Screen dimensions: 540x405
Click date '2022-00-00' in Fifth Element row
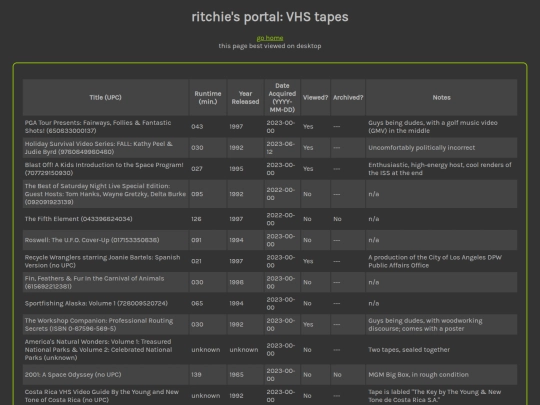pos(281,219)
